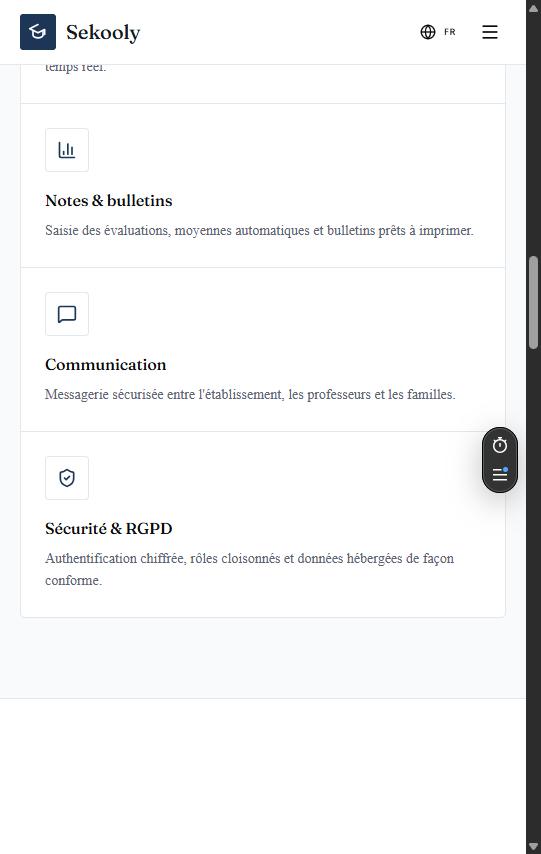Select the Communication heading
Viewport: 541px width, 854px height.
pos(106,364)
